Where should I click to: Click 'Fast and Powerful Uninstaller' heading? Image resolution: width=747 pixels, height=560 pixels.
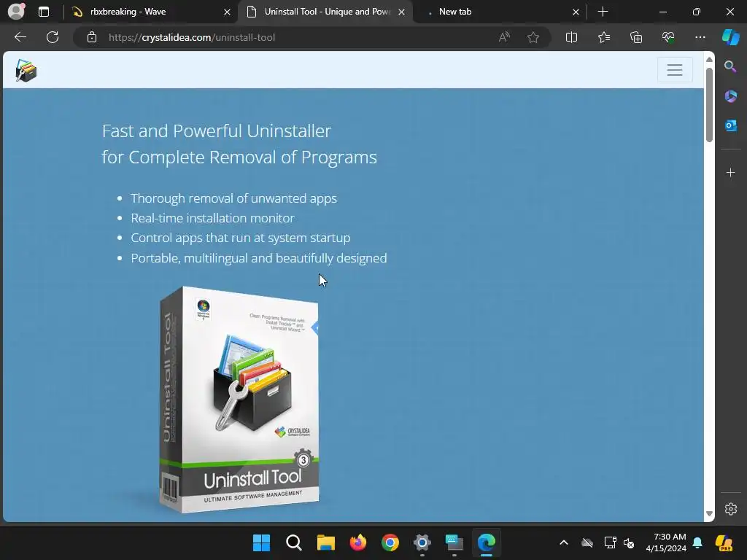[x=216, y=131]
